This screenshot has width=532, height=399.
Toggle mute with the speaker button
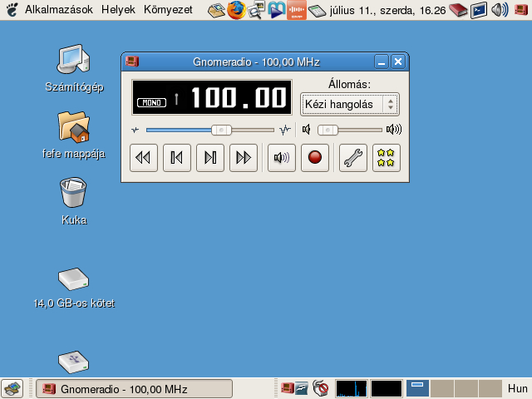pyautogui.click(x=282, y=157)
